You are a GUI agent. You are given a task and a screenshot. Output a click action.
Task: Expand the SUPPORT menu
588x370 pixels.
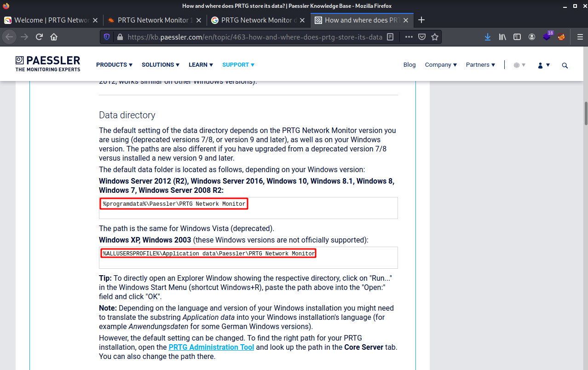tap(238, 65)
